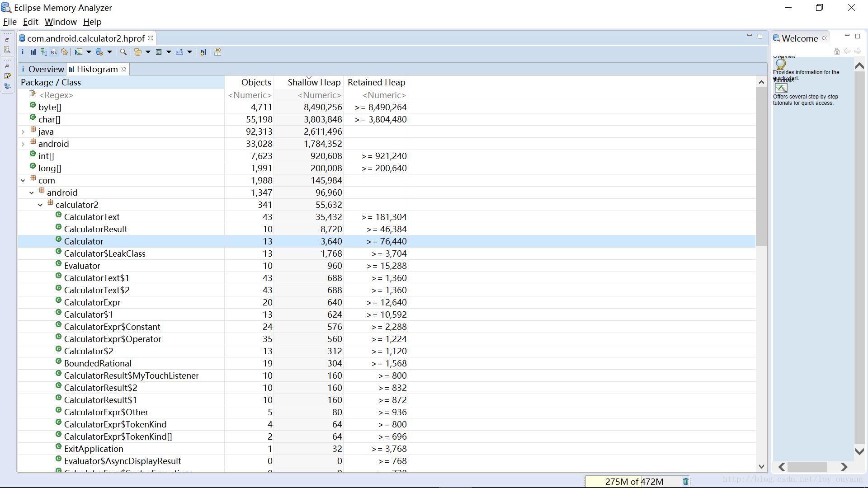Open the Run Expert System Test dropdown
The width and height of the screenshot is (868, 488).
[89, 52]
